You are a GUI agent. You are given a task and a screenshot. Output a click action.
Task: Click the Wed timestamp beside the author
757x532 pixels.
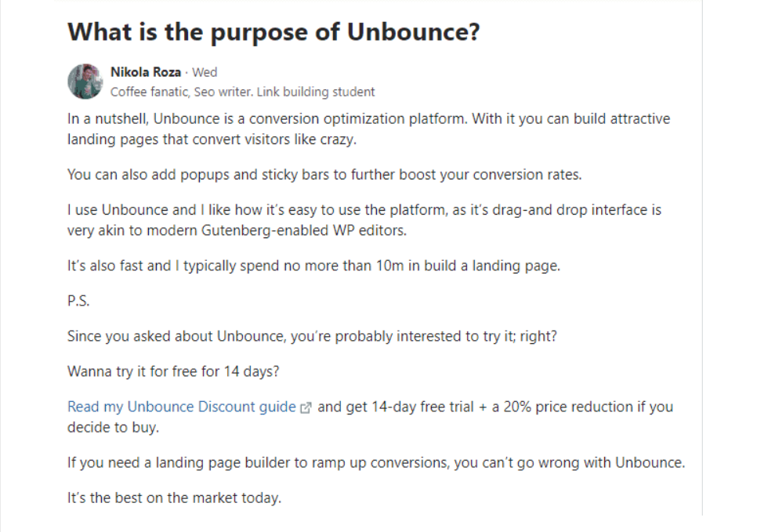point(205,72)
